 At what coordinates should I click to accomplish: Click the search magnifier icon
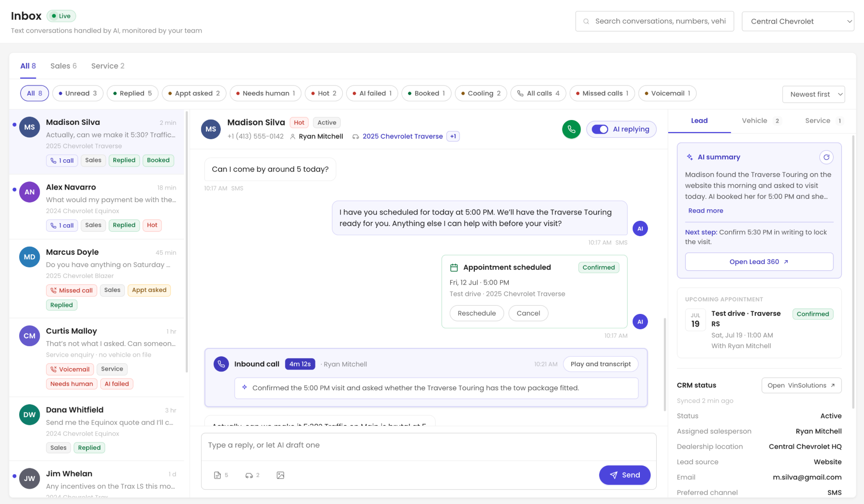pyautogui.click(x=586, y=21)
